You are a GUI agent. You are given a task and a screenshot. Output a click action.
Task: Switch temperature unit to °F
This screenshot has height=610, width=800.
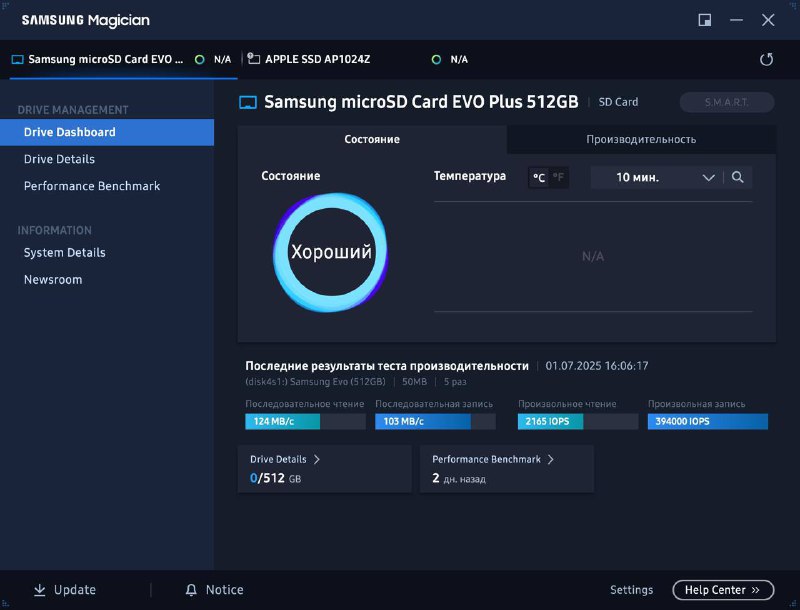(x=559, y=177)
